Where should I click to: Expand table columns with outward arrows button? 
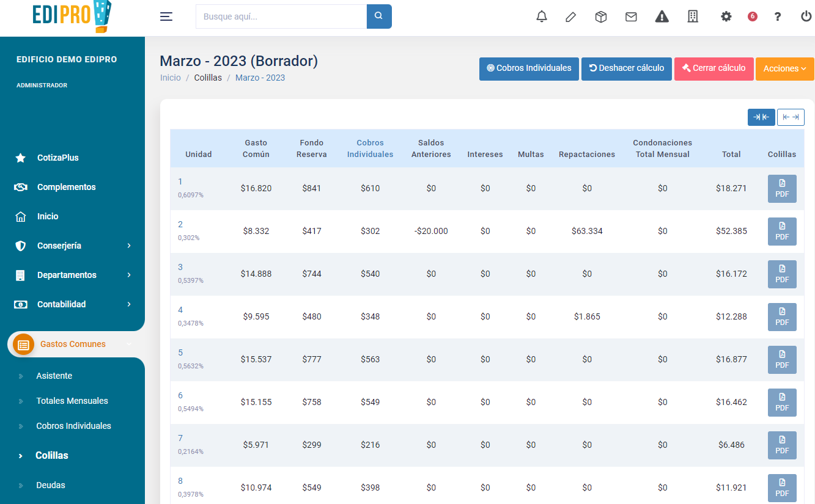tap(791, 117)
